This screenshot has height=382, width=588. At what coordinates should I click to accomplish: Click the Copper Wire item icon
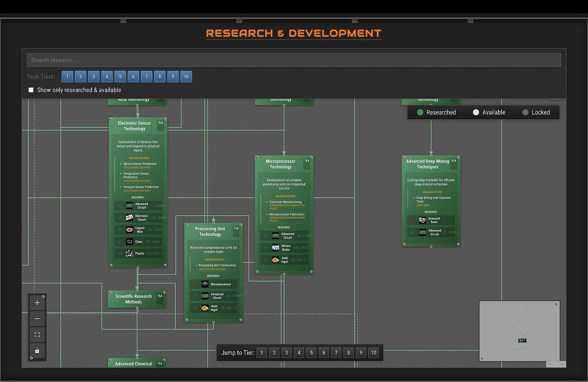[x=130, y=230]
